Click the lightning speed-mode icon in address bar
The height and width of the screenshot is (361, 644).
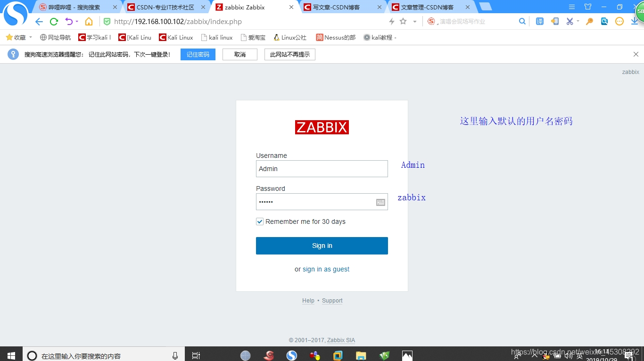click(392, 22)
